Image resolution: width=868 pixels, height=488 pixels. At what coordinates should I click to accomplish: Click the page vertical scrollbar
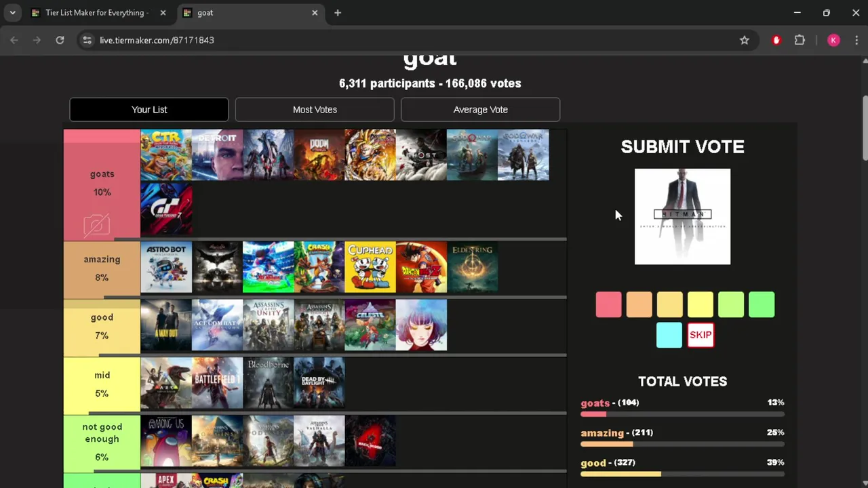click(x=864, y=129)
